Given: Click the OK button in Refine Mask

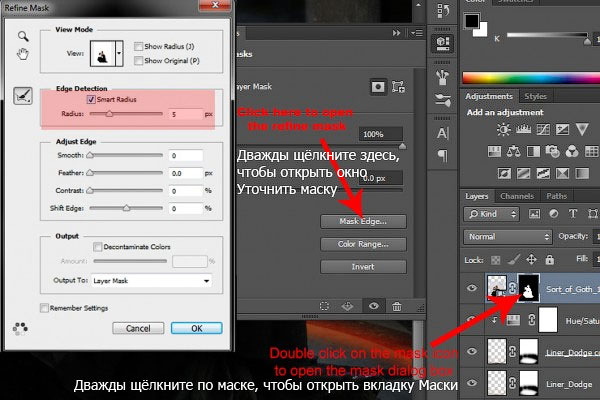Looking at the screenshot, I should point(196,327).
